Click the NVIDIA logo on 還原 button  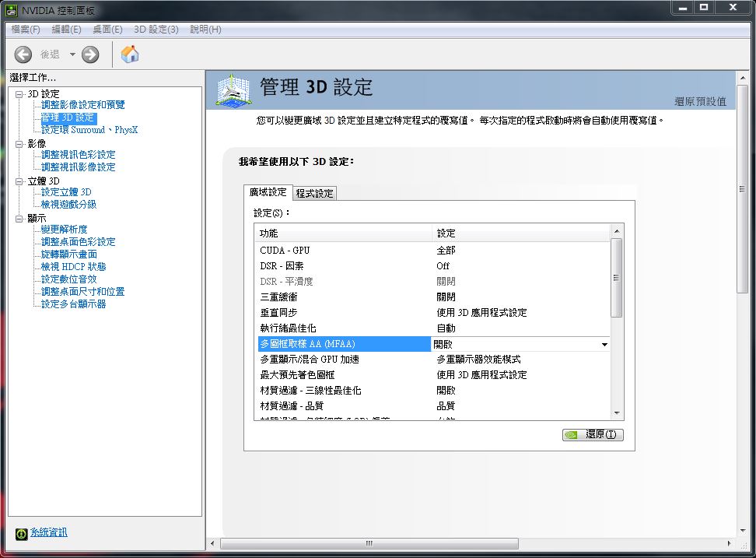572,434
